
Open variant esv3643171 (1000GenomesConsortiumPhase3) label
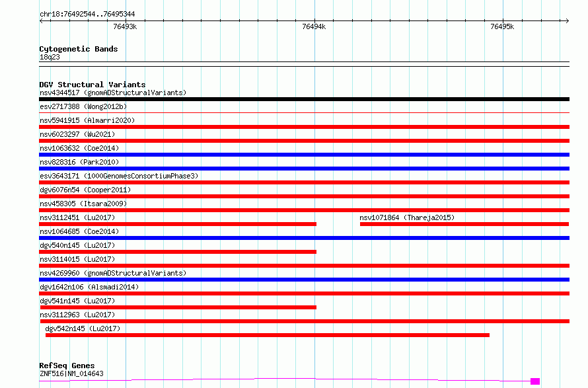tap(119, 176)
